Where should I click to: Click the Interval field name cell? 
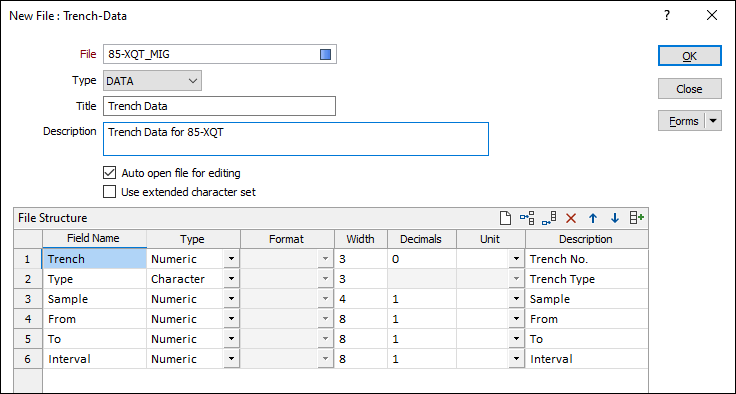(94, 359)
